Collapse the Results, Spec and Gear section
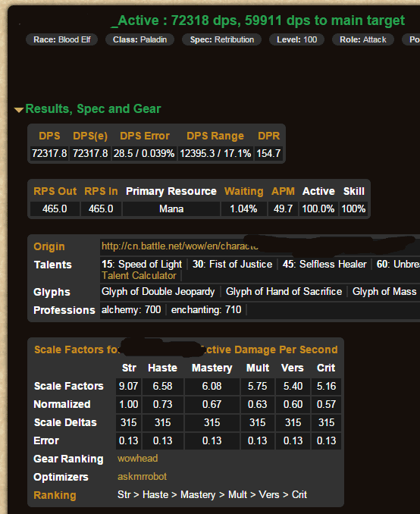 pyautogui.click(x=19, y=110)
